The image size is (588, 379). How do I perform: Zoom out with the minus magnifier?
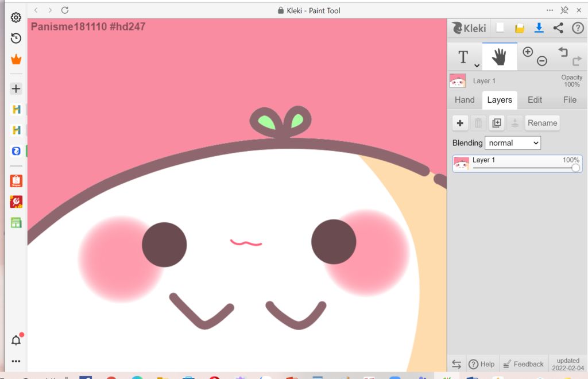[x=542, y=61]
